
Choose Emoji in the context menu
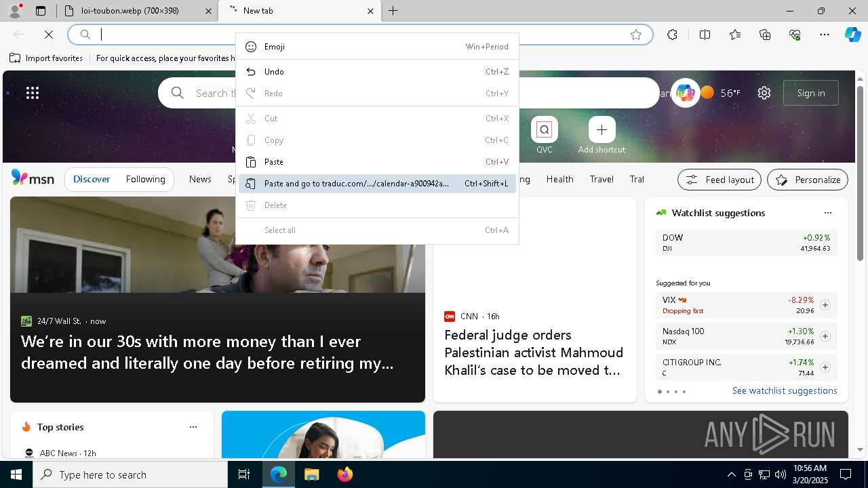(377, 47)
